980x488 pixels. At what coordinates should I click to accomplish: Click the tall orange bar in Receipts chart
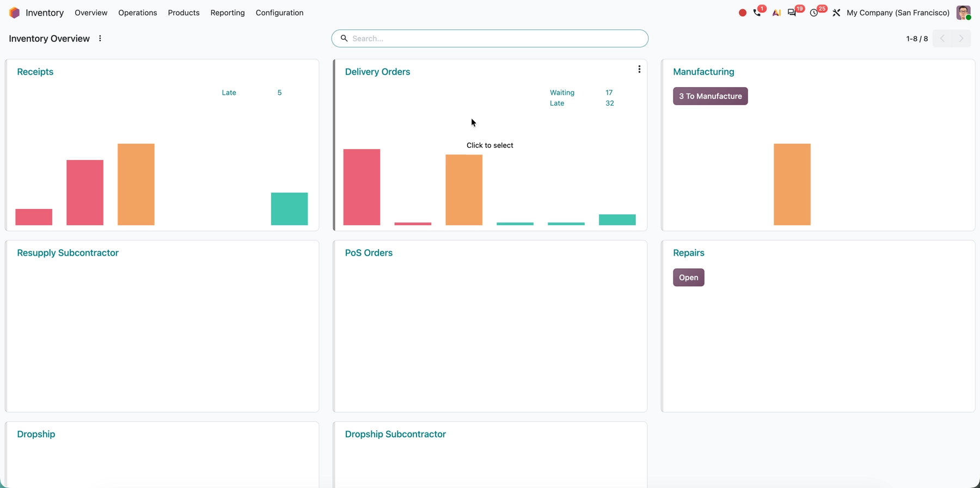[136, 184]
